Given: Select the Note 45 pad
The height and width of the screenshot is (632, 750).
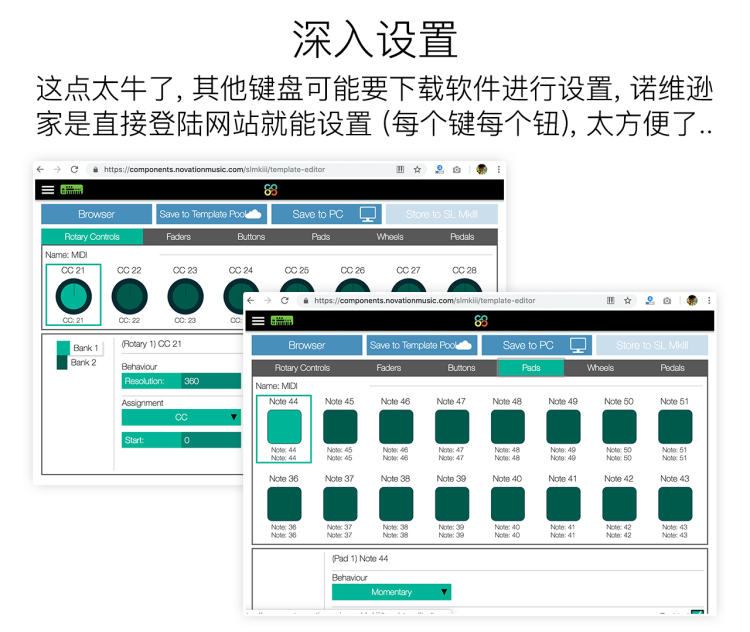Looking at the screenshot, I should 340,427.
